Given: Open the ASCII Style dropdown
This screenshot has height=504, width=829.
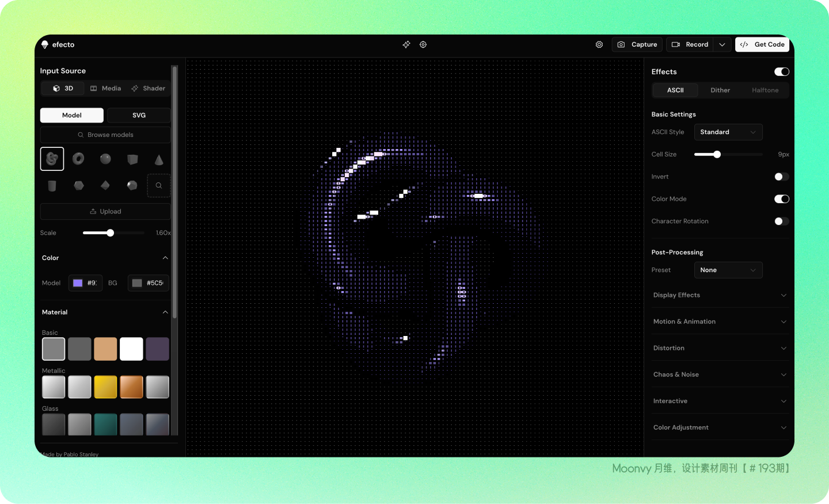Looking at the screenshot, I should [728, 132].
